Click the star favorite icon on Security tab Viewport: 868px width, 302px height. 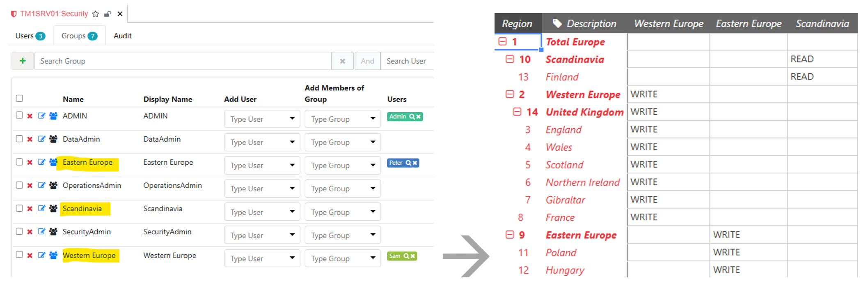pos(96,14)
